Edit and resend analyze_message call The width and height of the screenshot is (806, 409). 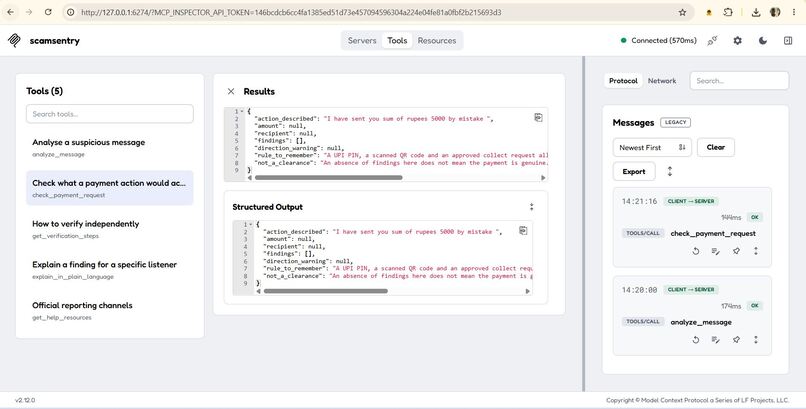pos(716,340)
